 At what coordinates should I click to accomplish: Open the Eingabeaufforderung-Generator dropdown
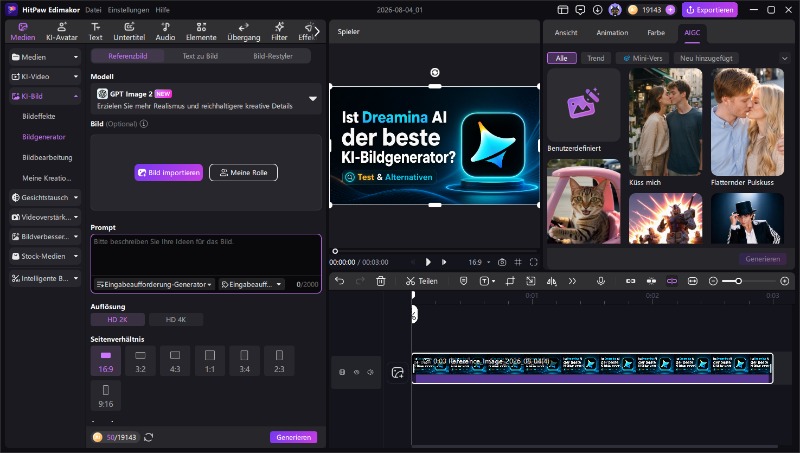pos(154,284)
